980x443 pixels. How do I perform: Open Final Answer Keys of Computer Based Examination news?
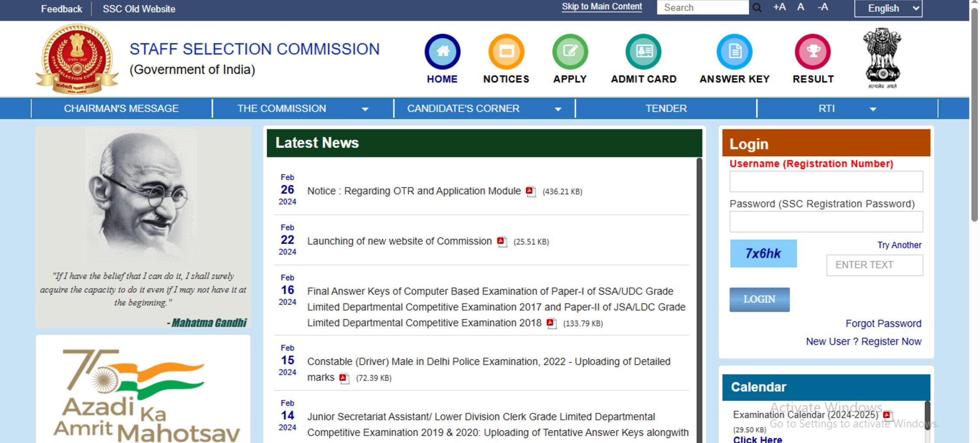pyautogui.click(x=496, y=307)
